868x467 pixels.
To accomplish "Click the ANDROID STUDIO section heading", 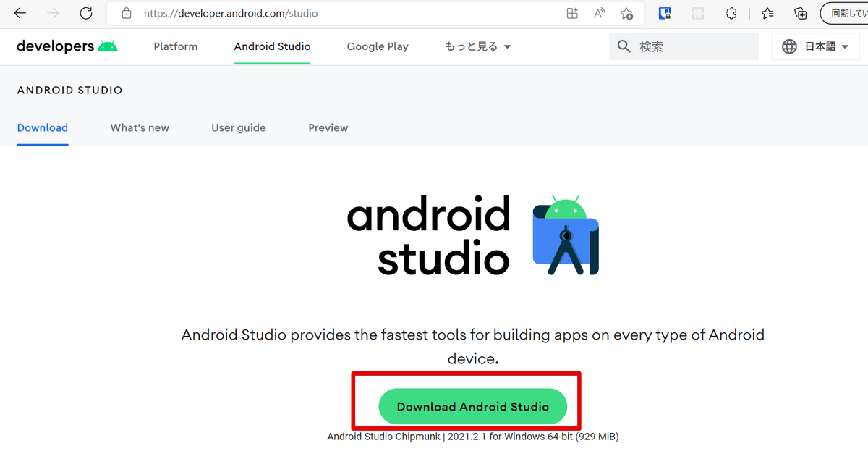I will pos(69,91).
